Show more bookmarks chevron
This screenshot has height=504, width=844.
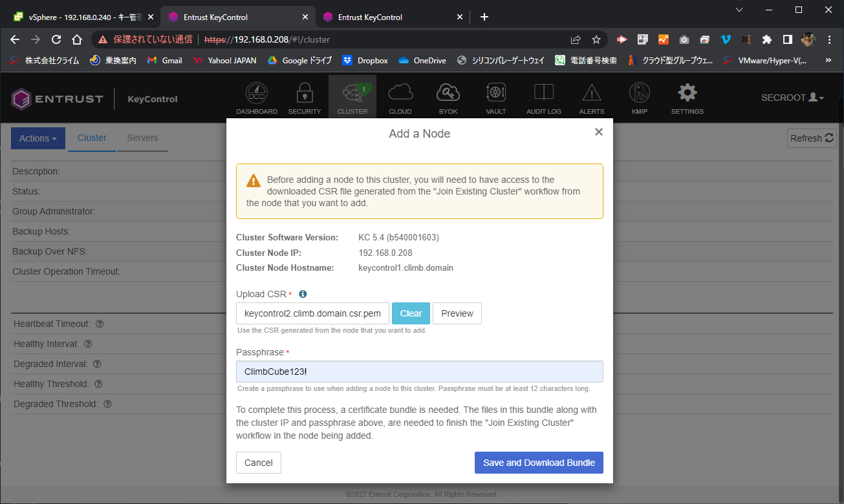pyautogui.click(x=828, y=60)
